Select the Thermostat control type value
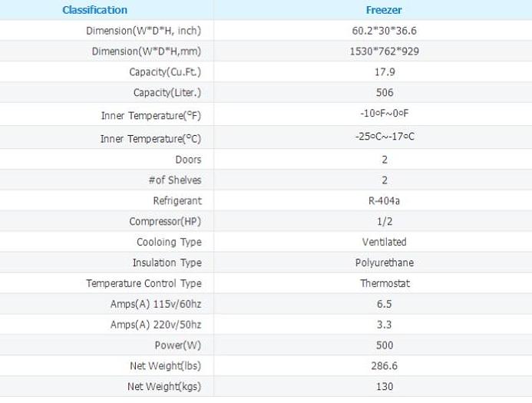 tap(385, 283)
